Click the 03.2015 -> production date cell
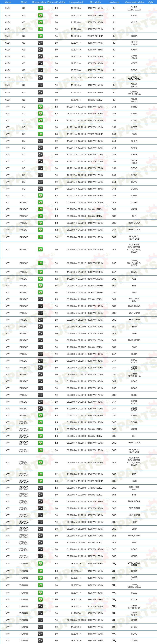The height and width of the screenshot is (644, 157). [x=76, y=100]
